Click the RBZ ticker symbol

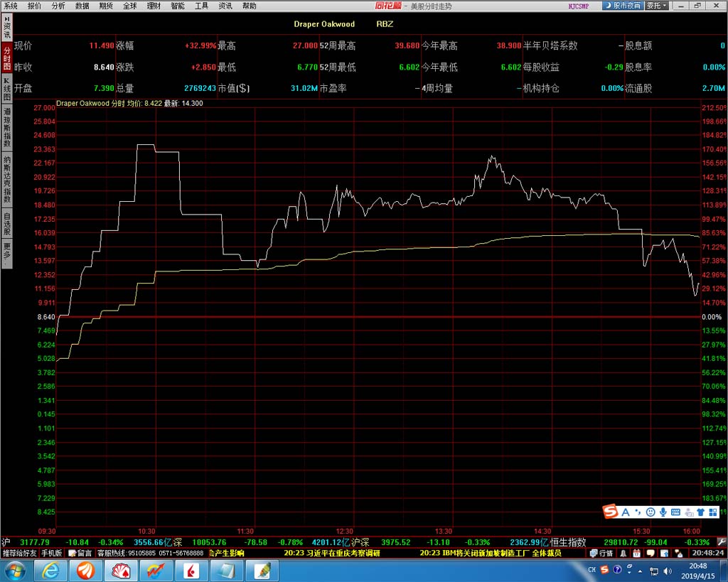[385, 24]
